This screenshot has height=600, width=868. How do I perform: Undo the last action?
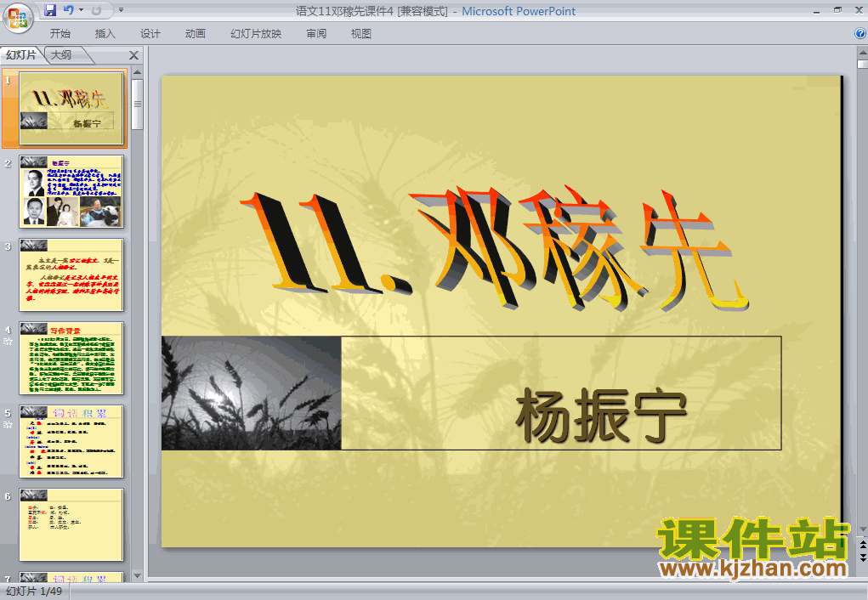coord(69,10)
